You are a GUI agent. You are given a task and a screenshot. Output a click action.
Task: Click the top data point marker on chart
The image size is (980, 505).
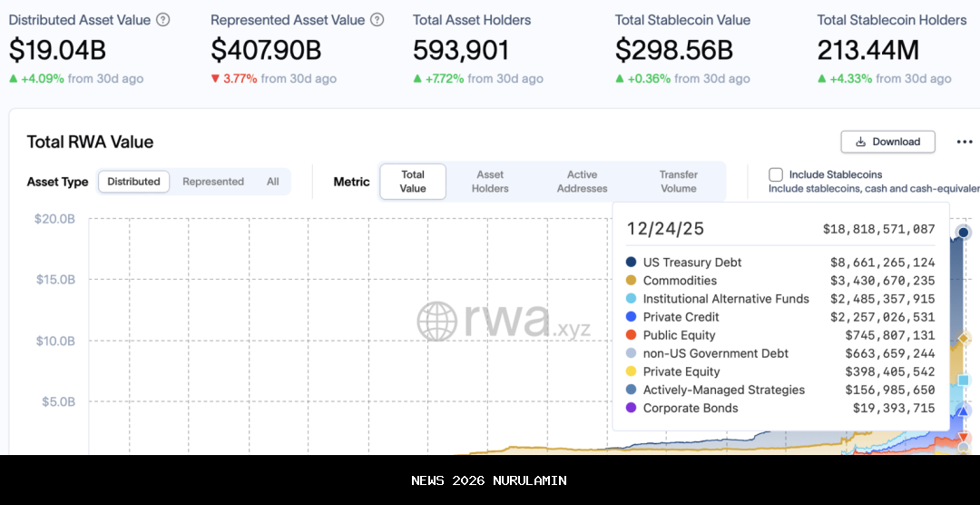tap(964, 233)
